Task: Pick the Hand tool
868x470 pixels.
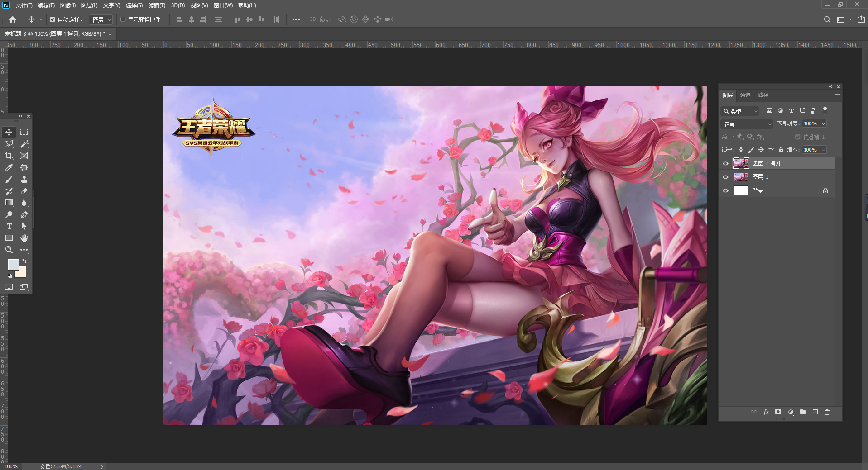Action: click(x=24, y=238)
